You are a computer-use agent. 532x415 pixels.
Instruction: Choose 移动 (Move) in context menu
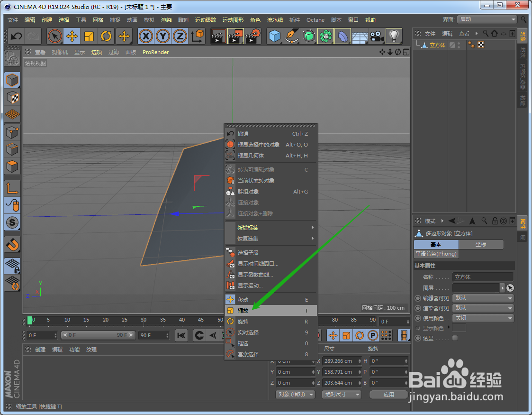pos(271,300)
